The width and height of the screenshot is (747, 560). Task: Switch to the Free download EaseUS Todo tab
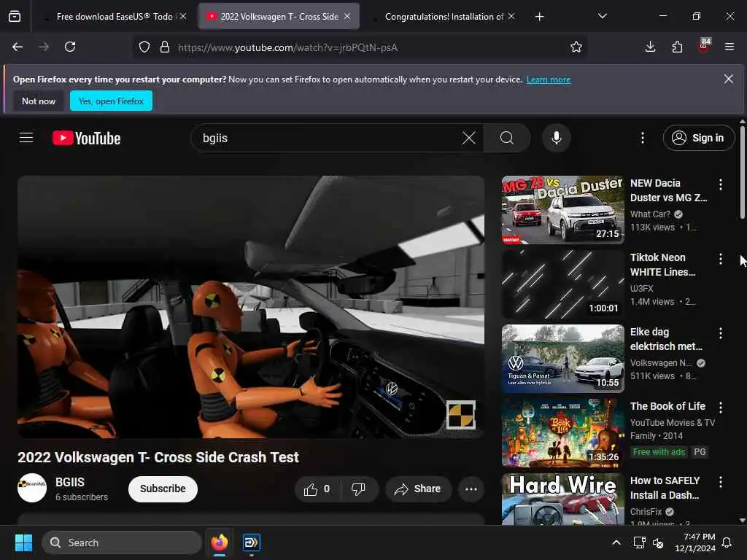click(x=115, y=17)
